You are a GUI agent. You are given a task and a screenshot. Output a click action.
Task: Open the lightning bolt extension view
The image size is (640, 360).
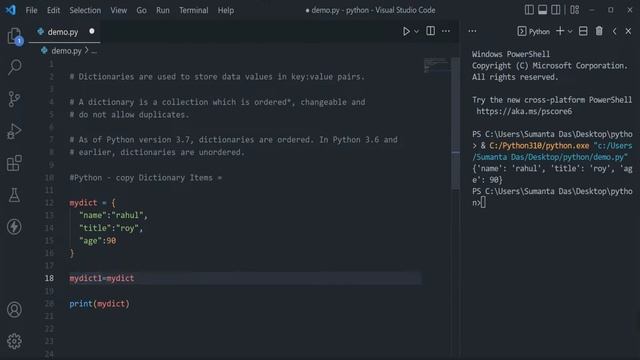(14, 227)
